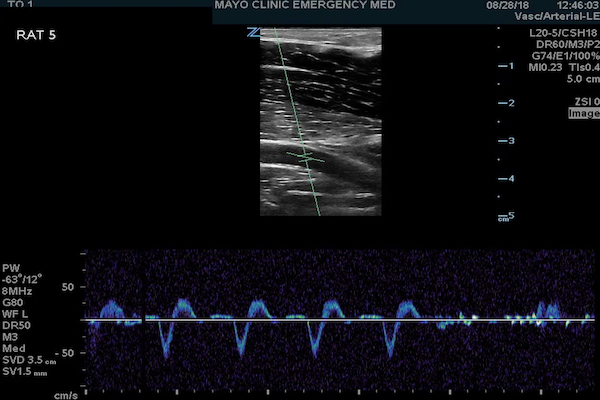Click the '5.0 cm' depth readout

(583, 79)
